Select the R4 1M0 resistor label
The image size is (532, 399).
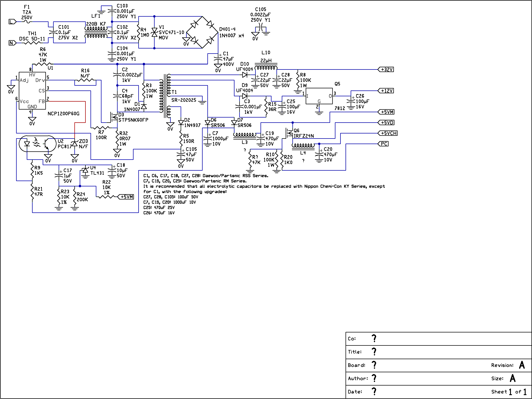(x=145, y=32)
